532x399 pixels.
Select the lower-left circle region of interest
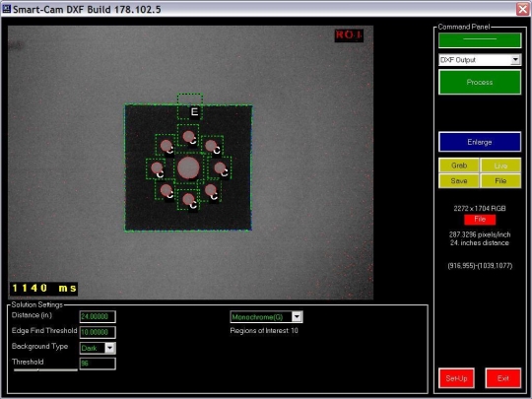(x=166, y=190)
